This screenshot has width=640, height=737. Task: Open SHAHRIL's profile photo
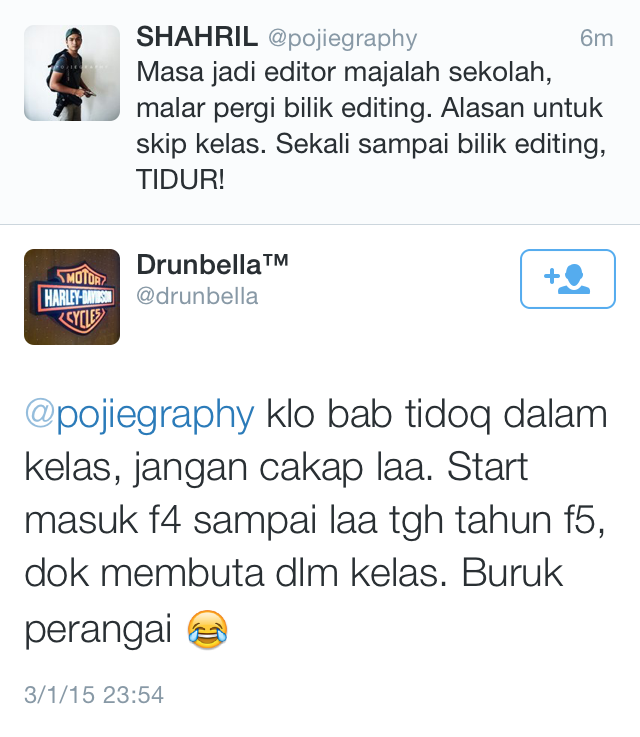72,73
